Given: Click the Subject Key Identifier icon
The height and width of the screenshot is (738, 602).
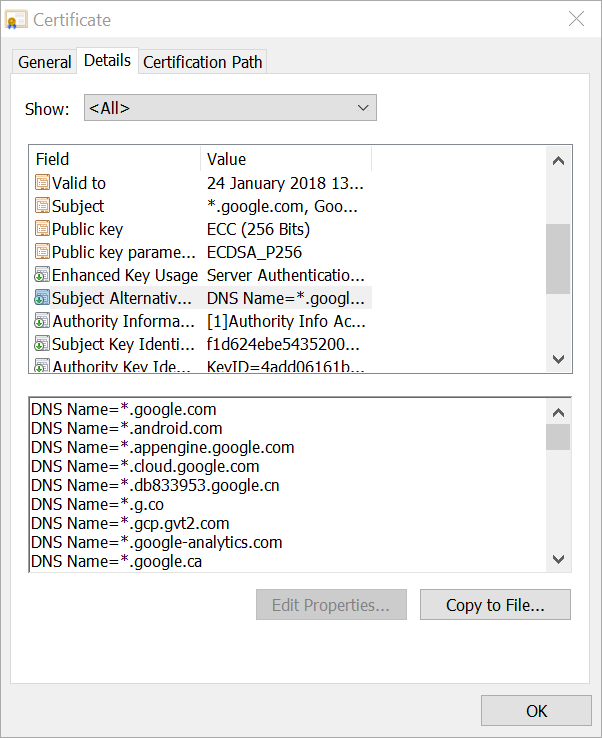Looking at the screenshot, I should (42, 344).
